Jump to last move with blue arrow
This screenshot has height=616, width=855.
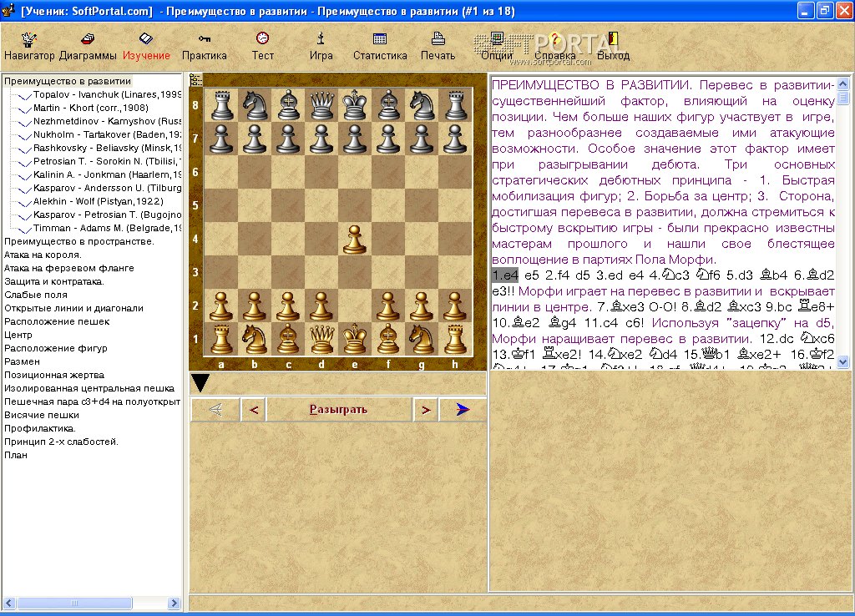463,409
